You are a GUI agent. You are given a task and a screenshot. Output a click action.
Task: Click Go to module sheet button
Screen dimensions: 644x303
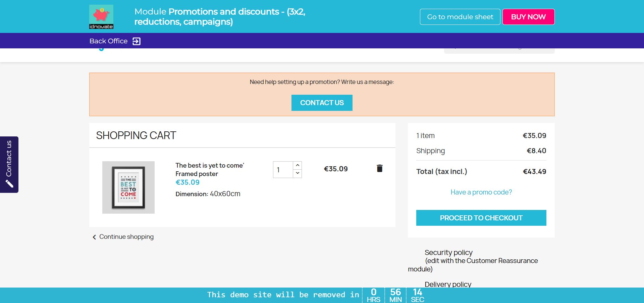[x=460, y=17]
